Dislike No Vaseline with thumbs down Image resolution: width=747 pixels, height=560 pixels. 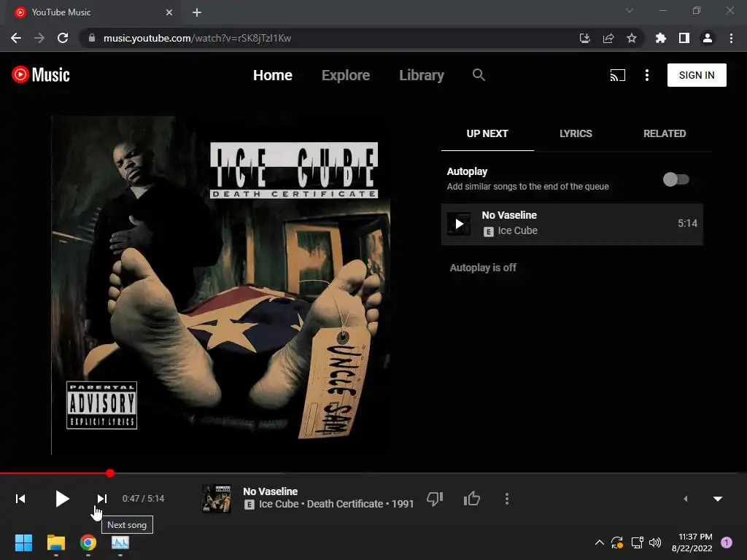pyautogui.click(x=435, y=499)
